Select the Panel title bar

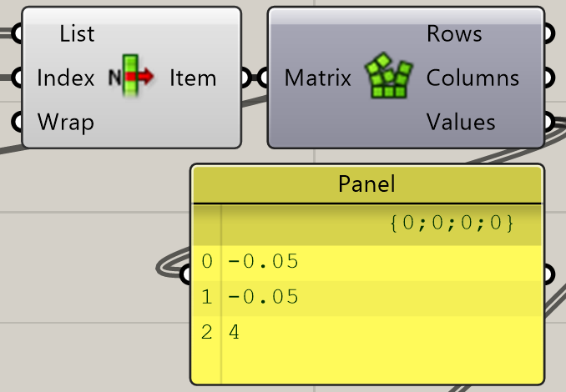366,184
